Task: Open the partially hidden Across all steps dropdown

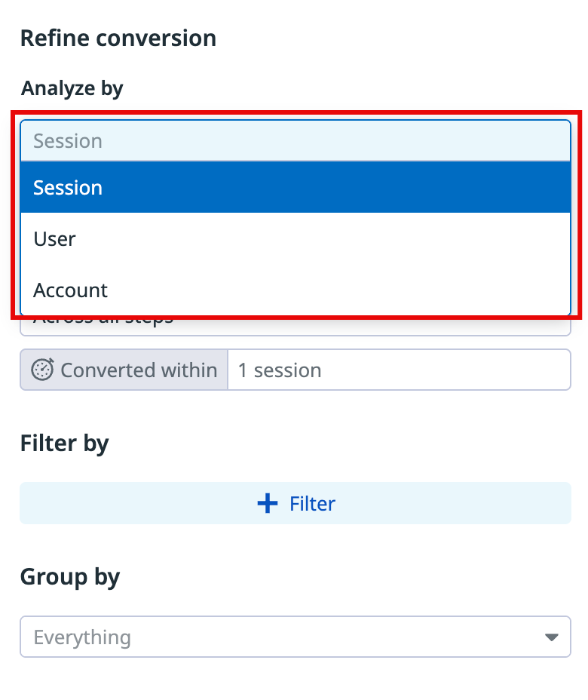Action: point(295,326)
